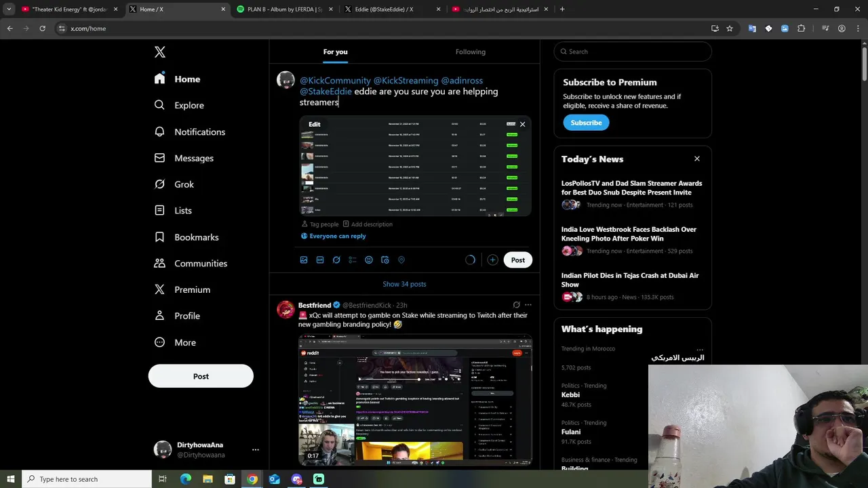Open the Bestfriend post video thumbnail
This screenshot has height=488, width=868.
415,400
